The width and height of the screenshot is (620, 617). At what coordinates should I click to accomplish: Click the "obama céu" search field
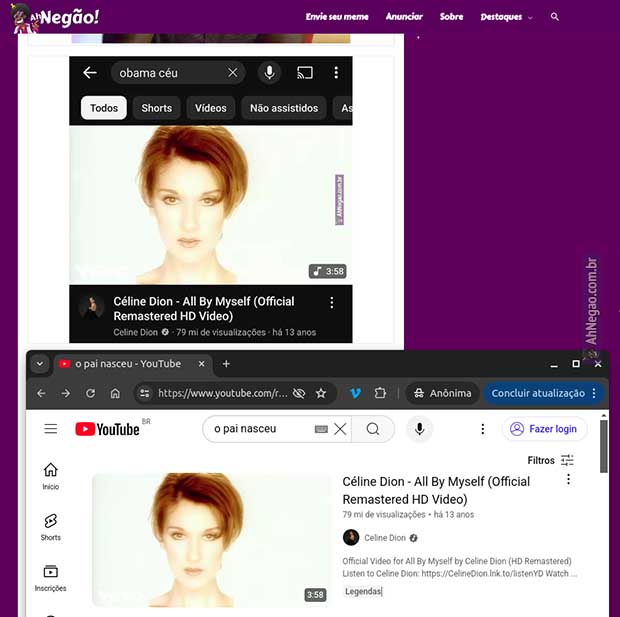click(170, 73)
